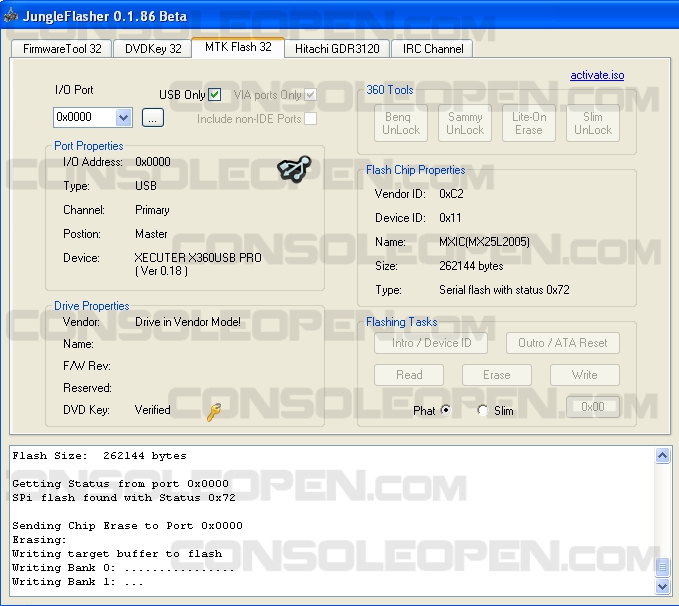Click the golden DVD key icon
The width and height of the screenshot is (679, 606).
click(214, 412)
